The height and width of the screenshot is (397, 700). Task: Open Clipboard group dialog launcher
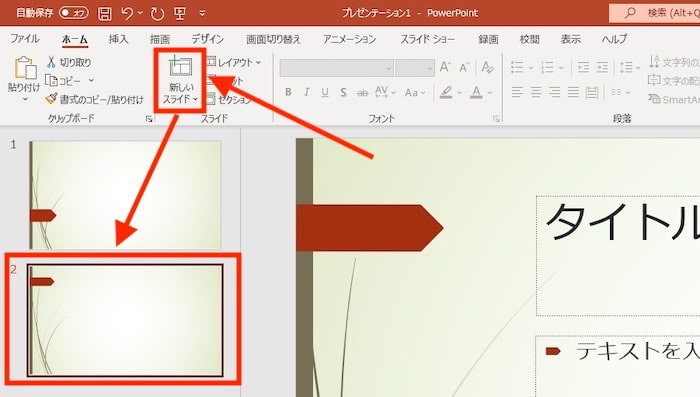click(x=149, y=119)
